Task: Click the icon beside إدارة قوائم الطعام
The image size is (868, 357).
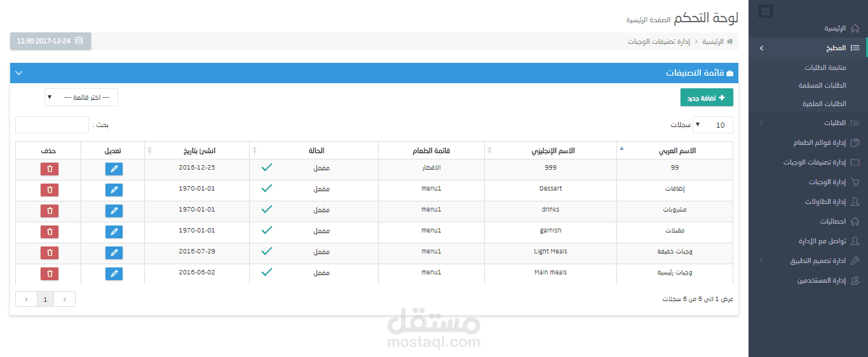Action: tap(855, 142)
